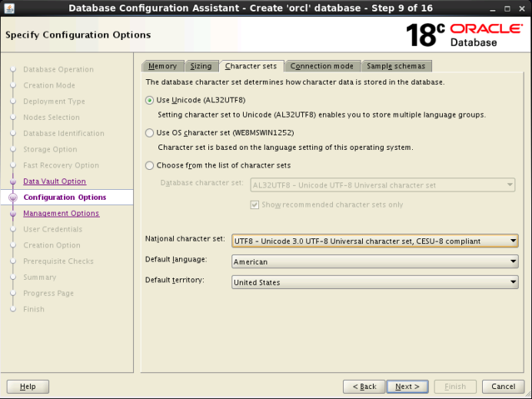Jump to Management Options step
The image size is (532, 399).
pyautogui.click(x=61, y=213)
